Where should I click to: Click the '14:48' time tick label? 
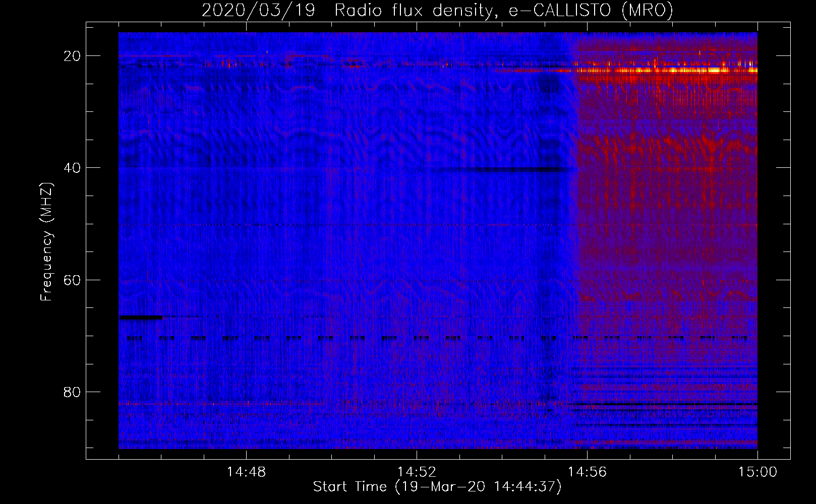[x=246, y=472]
